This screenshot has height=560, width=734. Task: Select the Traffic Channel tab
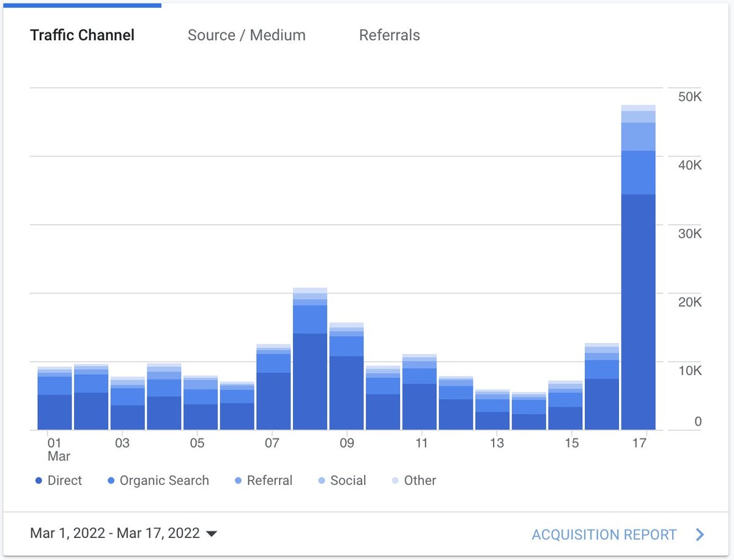[83, 35]
